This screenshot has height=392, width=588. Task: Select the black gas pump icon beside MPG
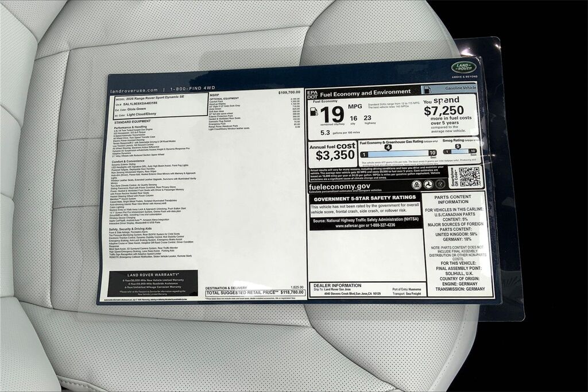coord(314,113)
